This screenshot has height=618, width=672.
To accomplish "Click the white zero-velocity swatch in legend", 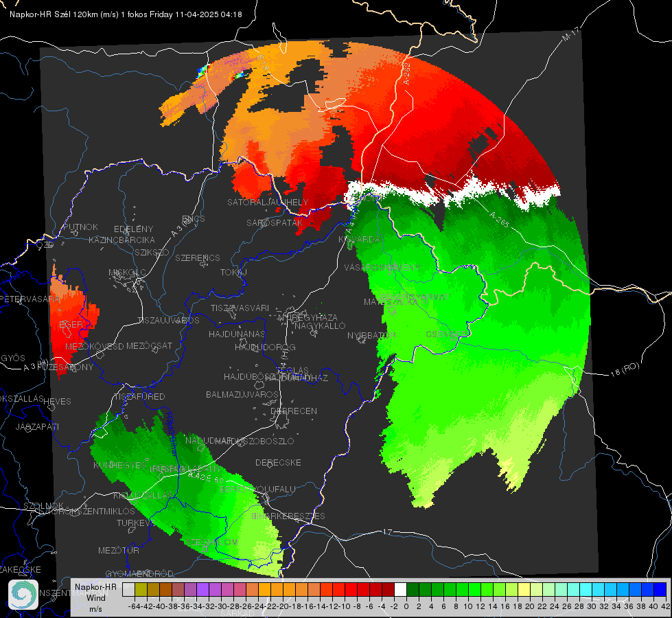I will click(x=400, y=590).
